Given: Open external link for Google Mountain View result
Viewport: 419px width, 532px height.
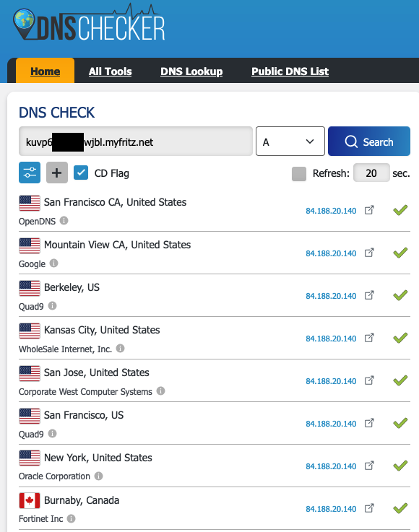Looking at the screenshot, I should [369, 253].
